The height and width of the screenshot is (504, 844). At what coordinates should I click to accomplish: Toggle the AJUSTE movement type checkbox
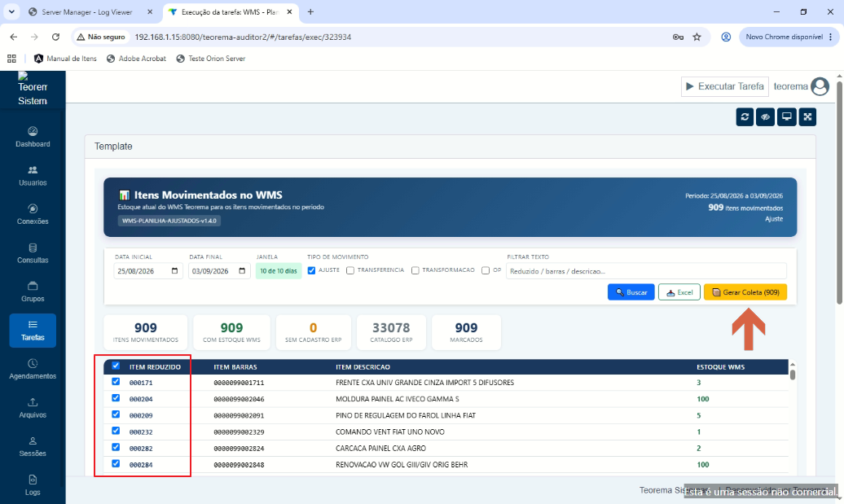click(x=311, y=270)
